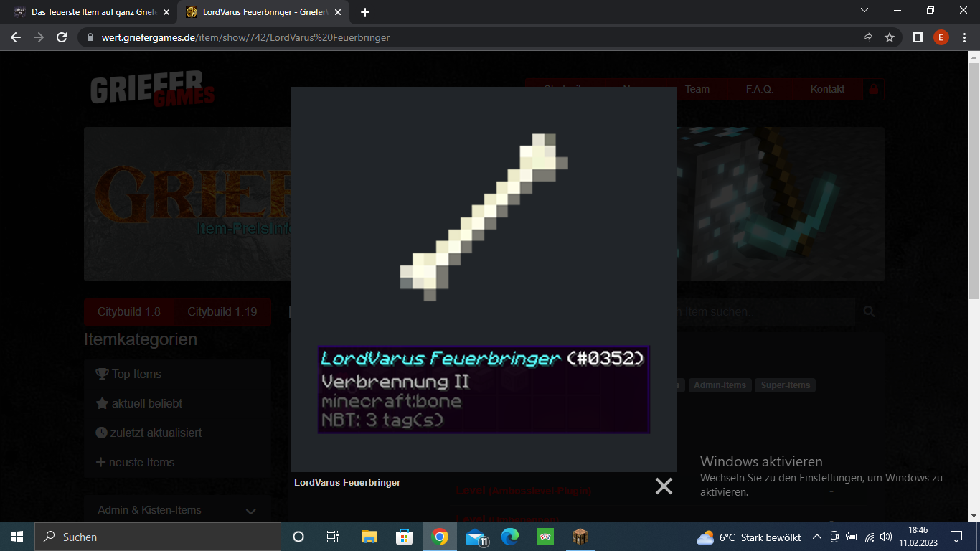Image resolution: width=980 pixels, height=551 pixels.
Task: Click the Admin-Items tag
Action: coord(720,385)
